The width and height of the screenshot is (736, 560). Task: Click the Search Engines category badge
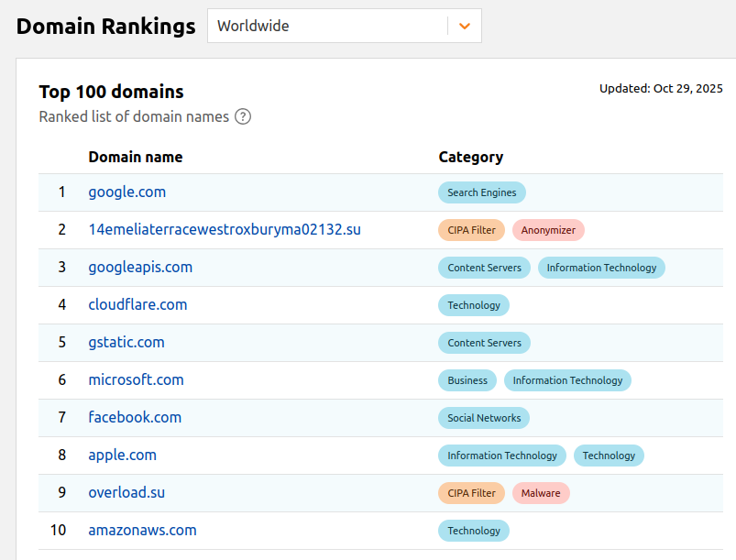(481, 192)
